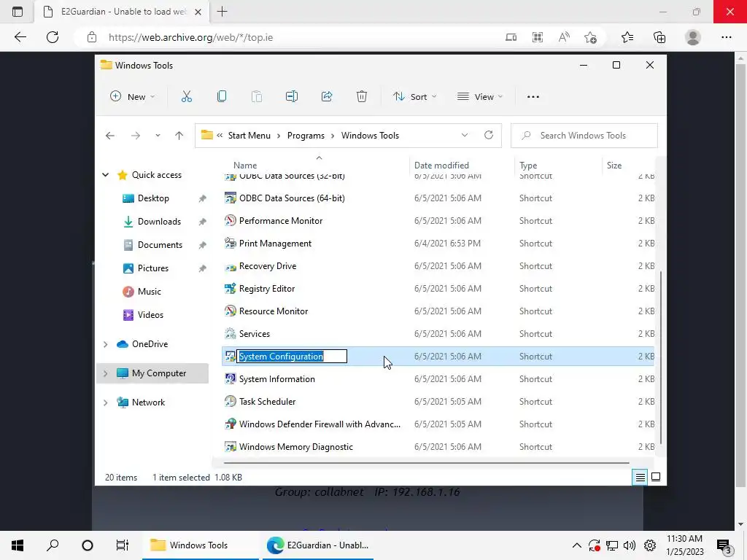
Task: Open Edge Favorites star icon
Action: pyautogui.click(x=627, y=37)
